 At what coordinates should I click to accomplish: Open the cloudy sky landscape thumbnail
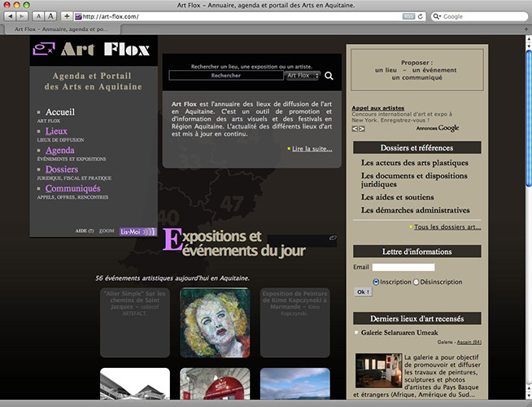pos(294,383)
